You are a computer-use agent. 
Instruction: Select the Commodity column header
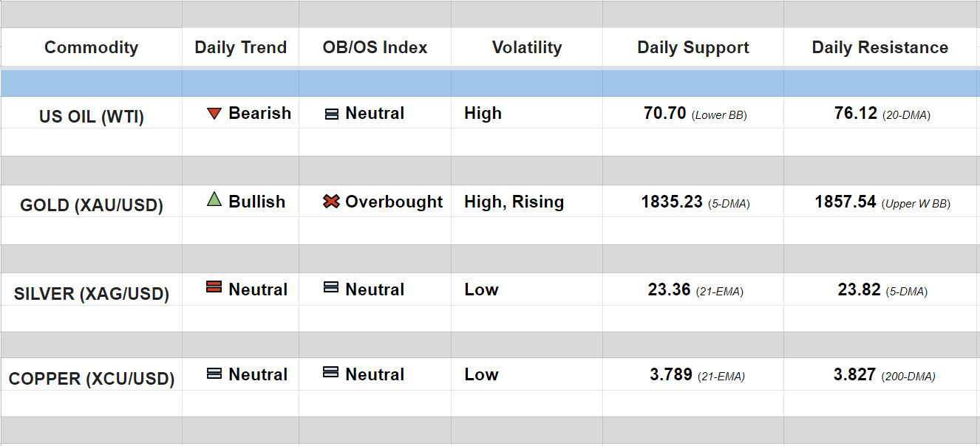tap(91, 47)
